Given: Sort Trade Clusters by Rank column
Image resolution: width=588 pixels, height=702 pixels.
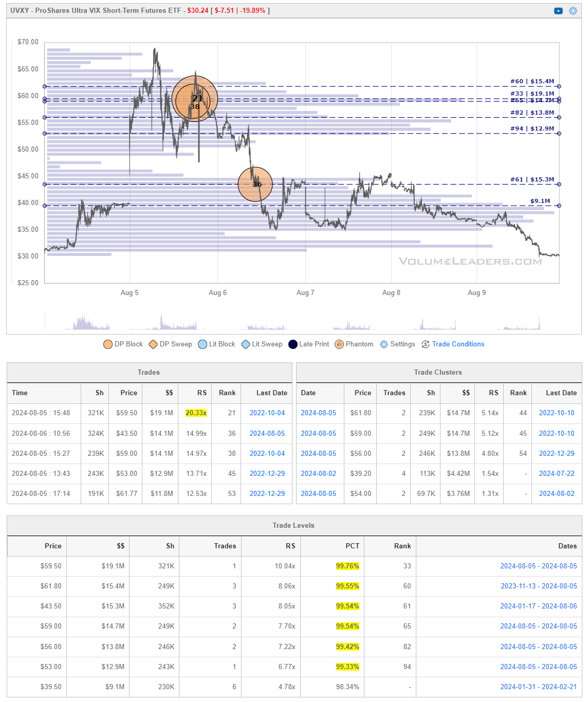Looking at the screenshot, I should 518,393.
